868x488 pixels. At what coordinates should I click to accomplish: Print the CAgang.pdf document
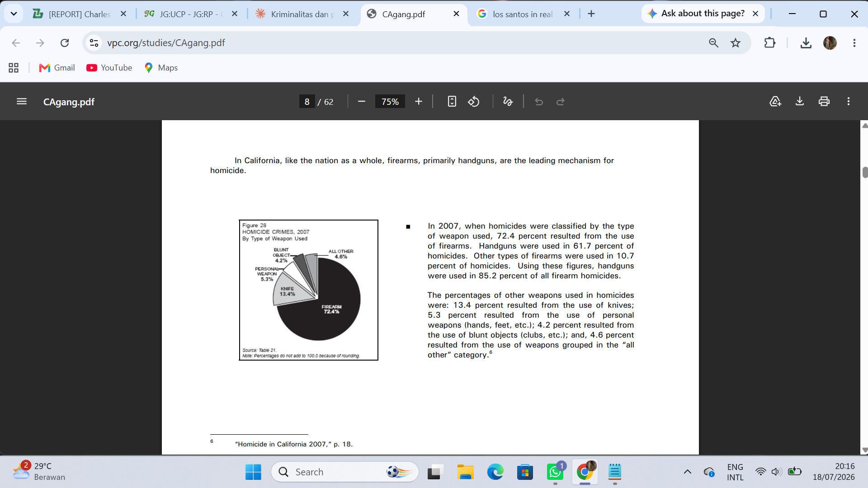824,102
